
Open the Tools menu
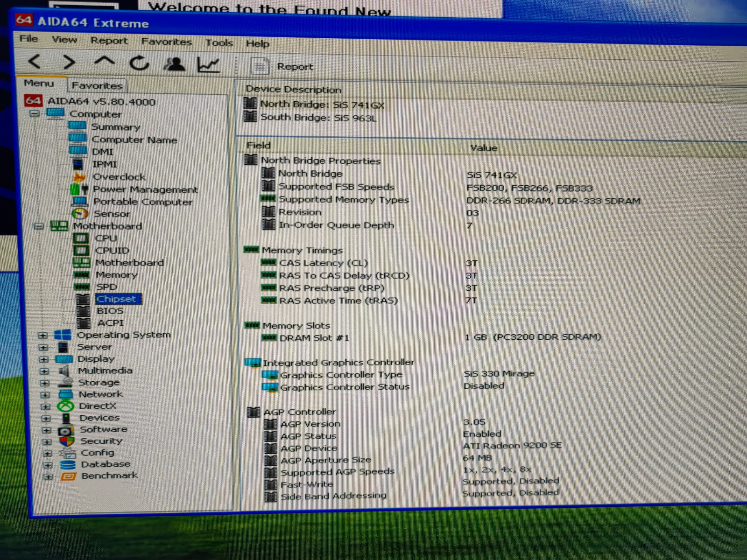point(219,43)
